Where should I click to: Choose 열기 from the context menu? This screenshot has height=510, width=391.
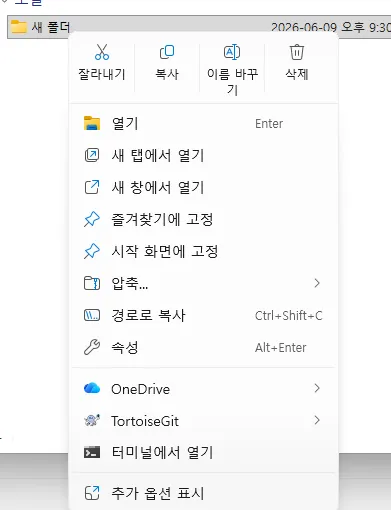pyautogui.click(x=203, y=123)
